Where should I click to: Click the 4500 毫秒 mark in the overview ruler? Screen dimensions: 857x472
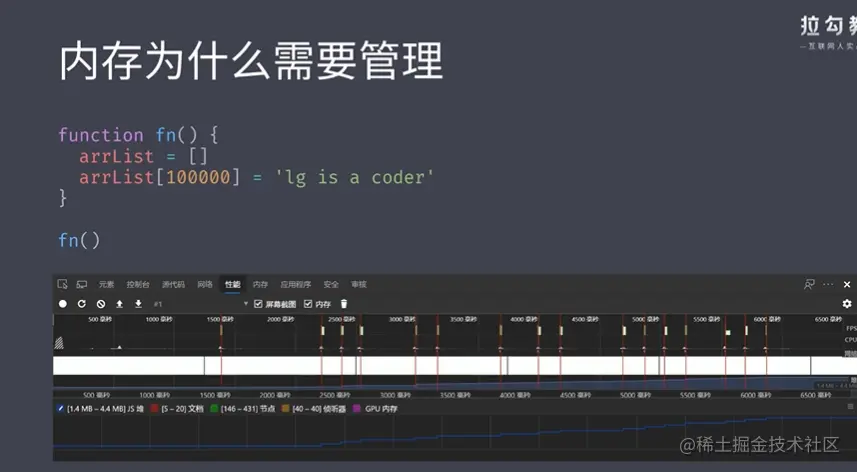[x=585, y=319]
